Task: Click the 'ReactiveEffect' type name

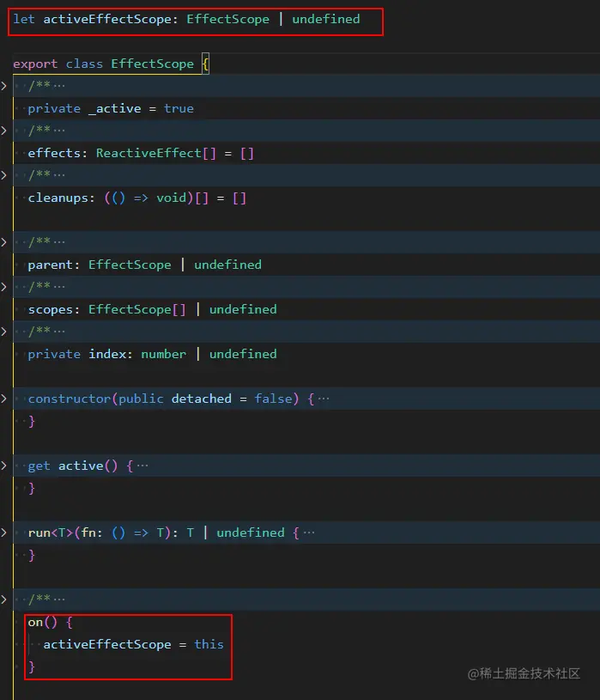Action: [x=148, y=153]
